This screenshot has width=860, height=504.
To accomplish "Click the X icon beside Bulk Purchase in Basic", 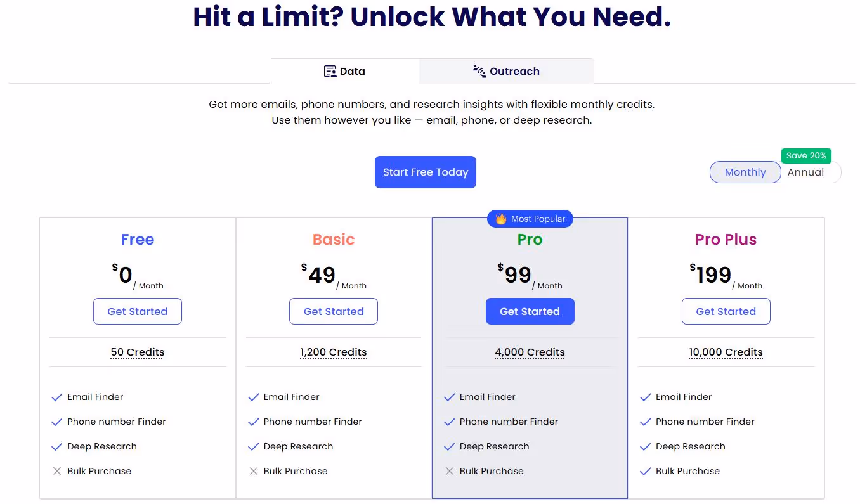I will point(252,471).
